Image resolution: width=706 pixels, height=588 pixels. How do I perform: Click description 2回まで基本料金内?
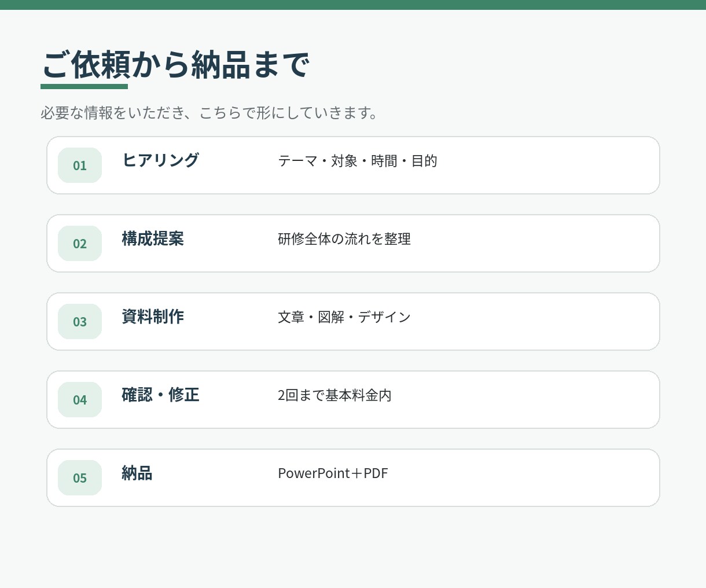click(x=334, y=395)
